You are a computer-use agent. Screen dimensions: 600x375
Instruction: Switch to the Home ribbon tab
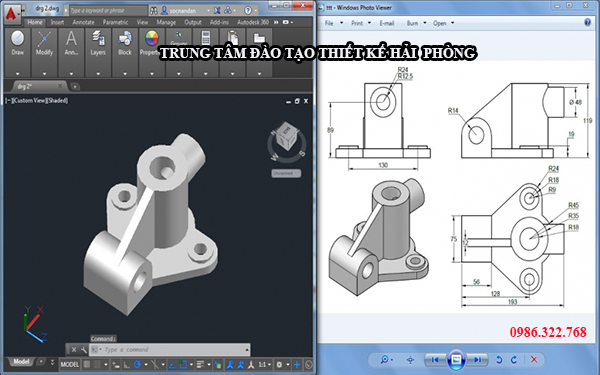click(35, 22)
